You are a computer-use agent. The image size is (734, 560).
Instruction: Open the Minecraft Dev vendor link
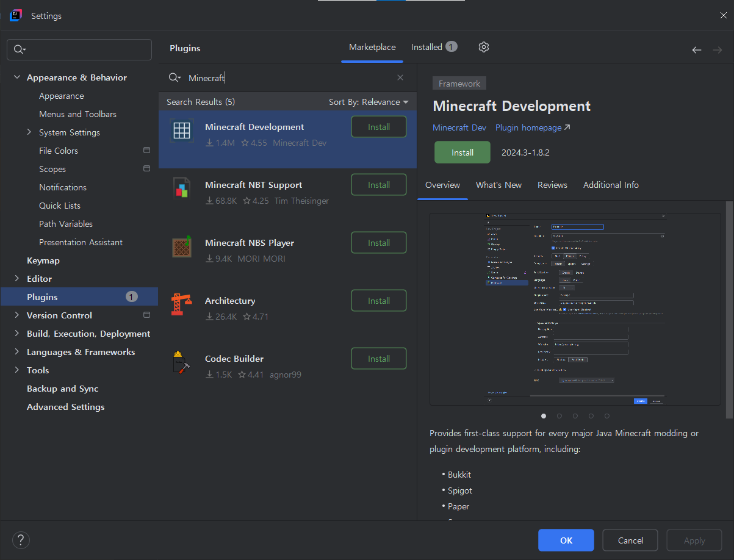click(459, 127)
